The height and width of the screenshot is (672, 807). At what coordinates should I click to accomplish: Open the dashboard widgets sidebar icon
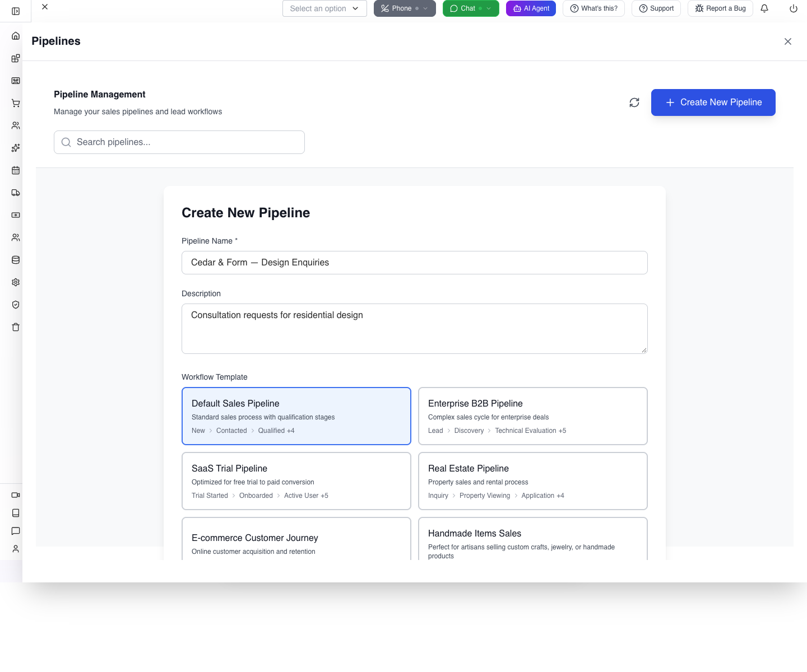coord(16,58)
